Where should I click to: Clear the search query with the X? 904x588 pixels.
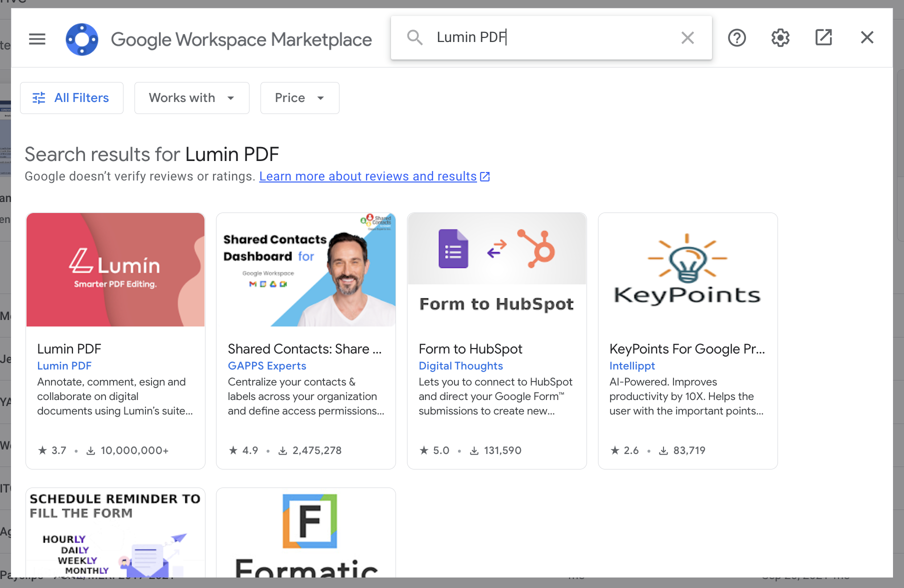687,37
